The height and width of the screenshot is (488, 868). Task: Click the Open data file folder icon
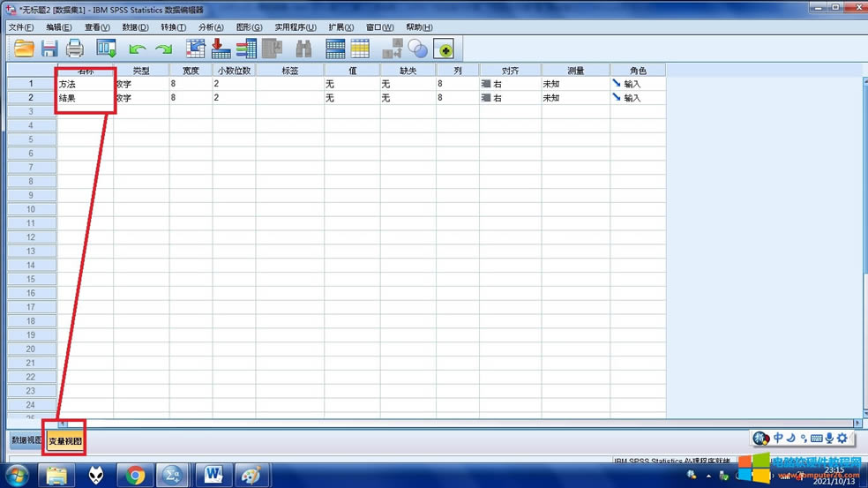tap(24, 49)
